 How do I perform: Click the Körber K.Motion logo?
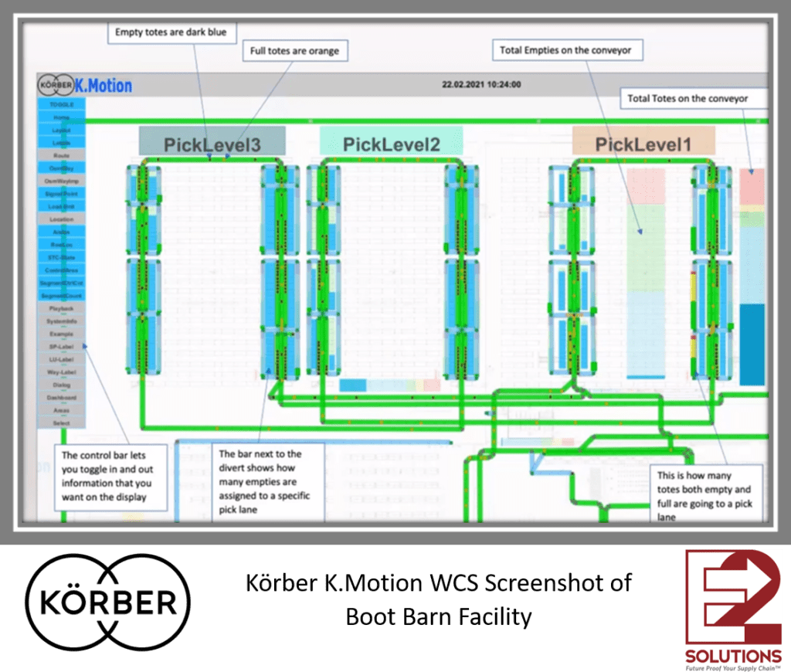81,85
